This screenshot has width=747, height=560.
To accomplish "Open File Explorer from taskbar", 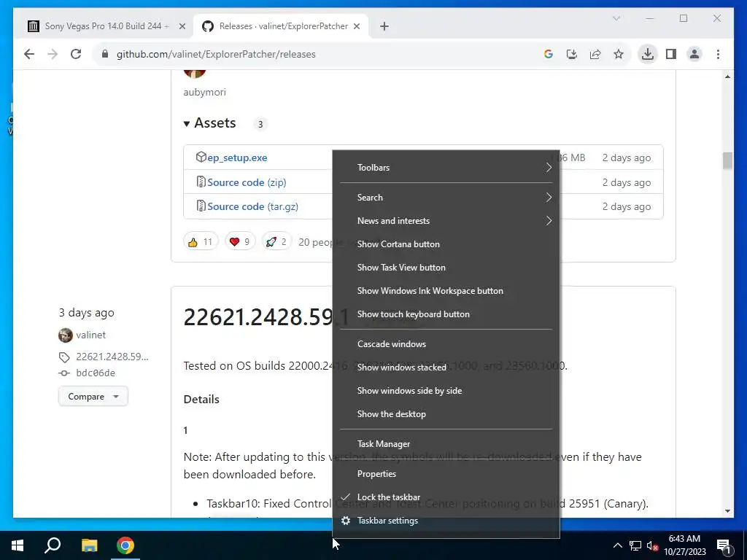I will click(x=89, y=545).
